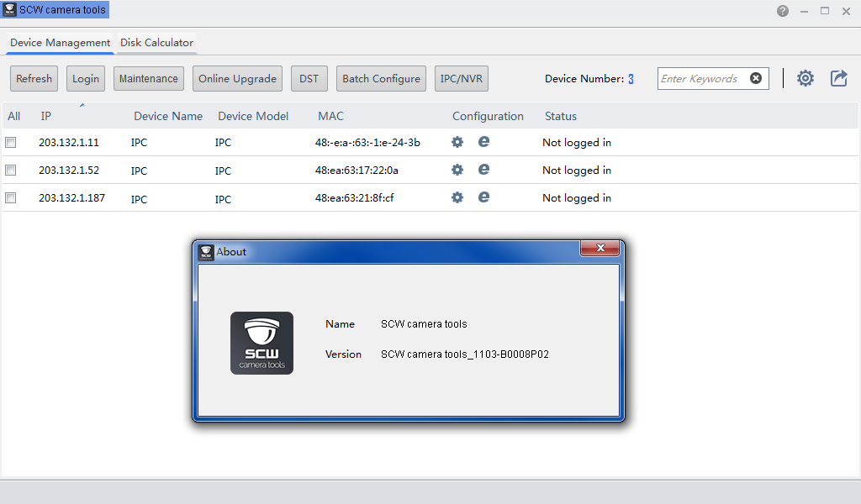Open web browser icon for 203.132.1.11
This screenshot has width=861, height=504.
click(x=483, y=141)
